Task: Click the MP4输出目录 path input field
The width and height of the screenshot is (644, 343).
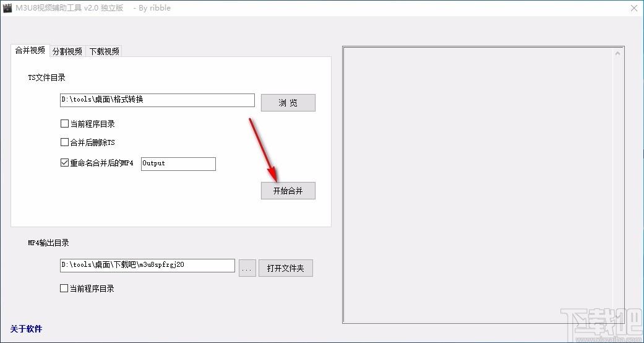Action: point(147,265)
